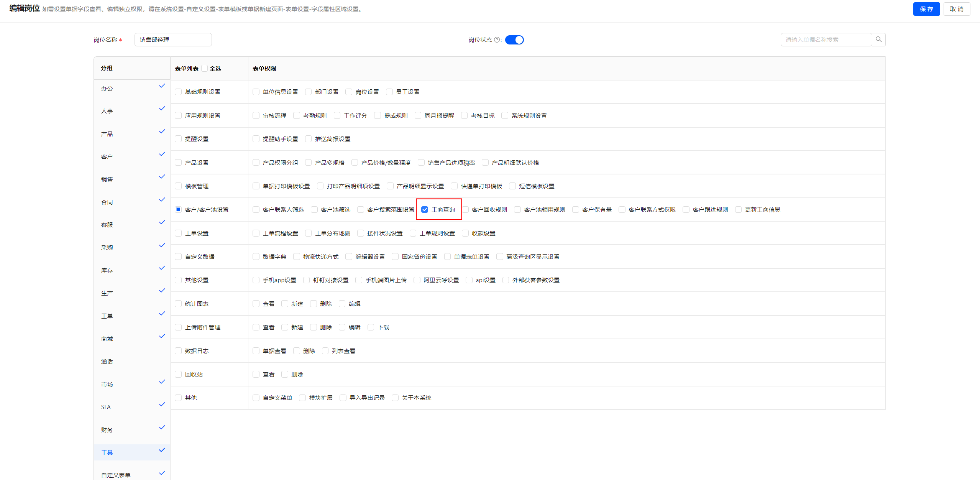The width and height of the screenshot is (980, 480).
Task: Click the checkmark icon beside 库存 group
Action: [x=162, y=268]
